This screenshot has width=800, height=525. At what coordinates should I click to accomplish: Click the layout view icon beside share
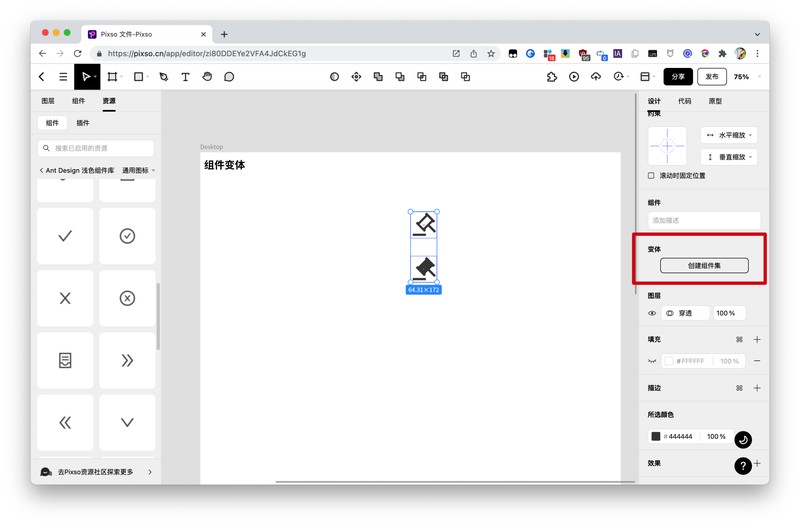[645, 77]
